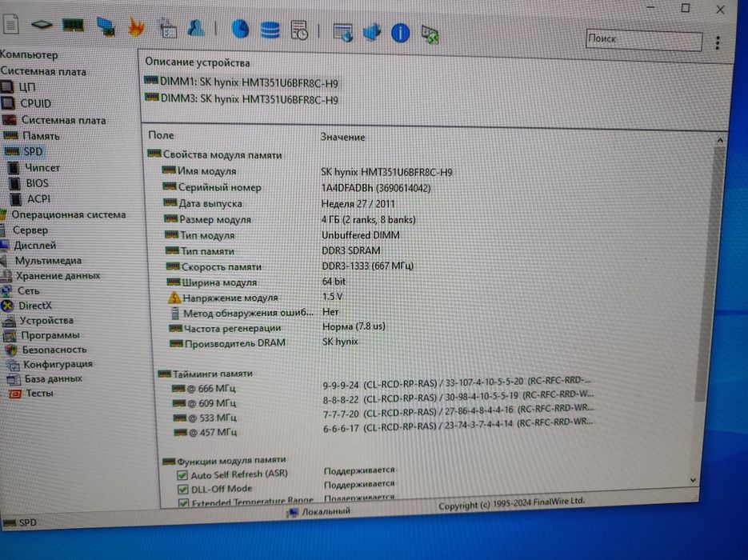The width and height of the screenshot is (748, 560).
Task: Select DIMM3: SK hynix device entry
Action: [242, 98]
